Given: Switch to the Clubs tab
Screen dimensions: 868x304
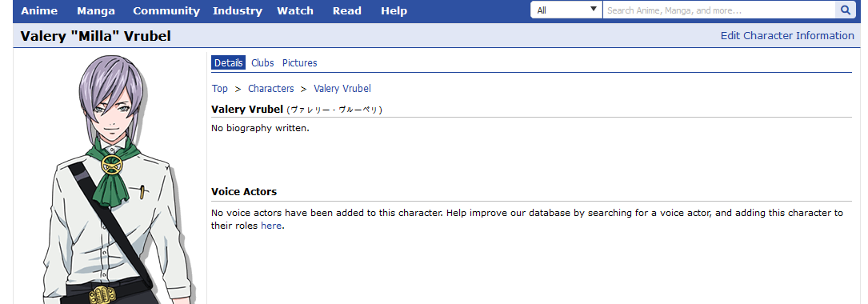Looking at the screenshot, I should pyautogui.click(x=262, y=62).
